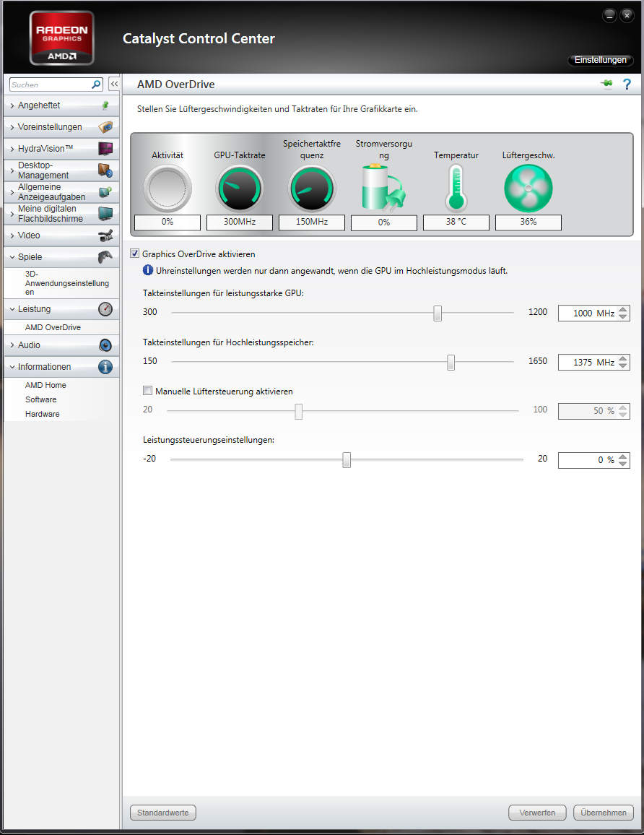This screenshot has width=644, height=835.
Task: Click the Übernehmen button
Action: coord(604,813)
